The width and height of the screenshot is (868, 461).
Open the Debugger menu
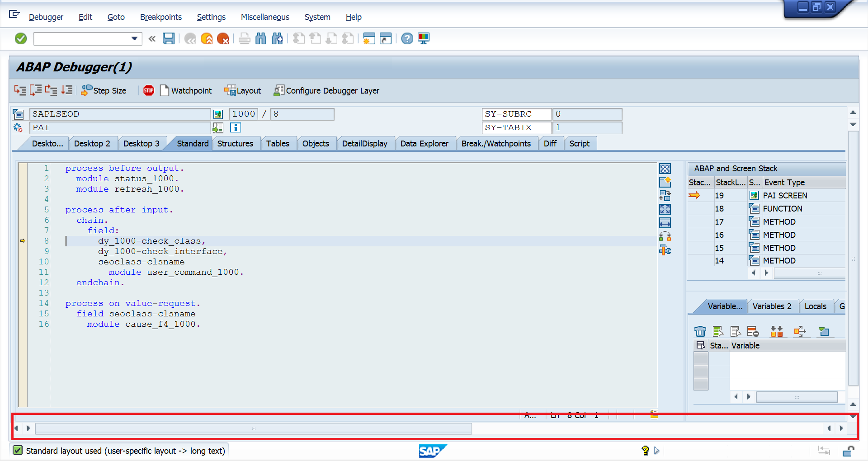tap(46, 17)
